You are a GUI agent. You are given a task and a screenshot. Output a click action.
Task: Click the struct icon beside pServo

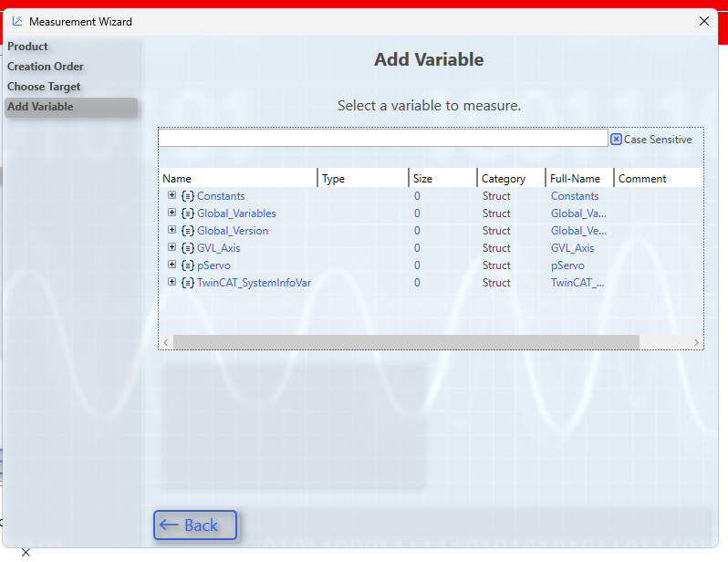pos(188,265)
